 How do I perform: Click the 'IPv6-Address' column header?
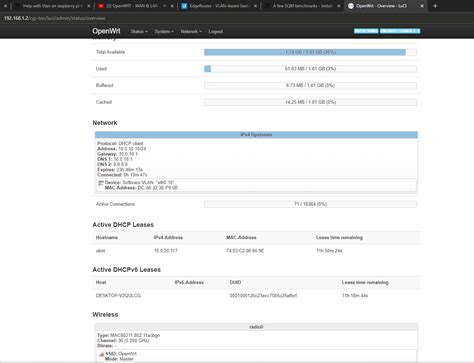coord(189,282)
